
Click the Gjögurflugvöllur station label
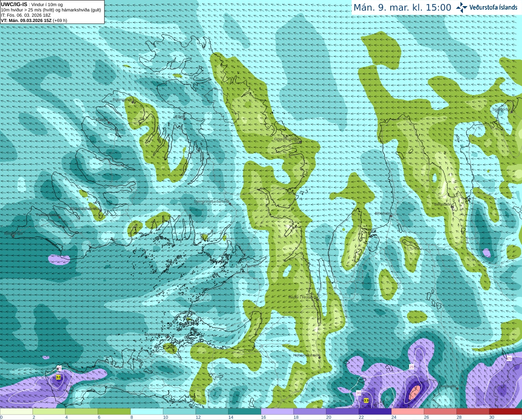[287, 139]
